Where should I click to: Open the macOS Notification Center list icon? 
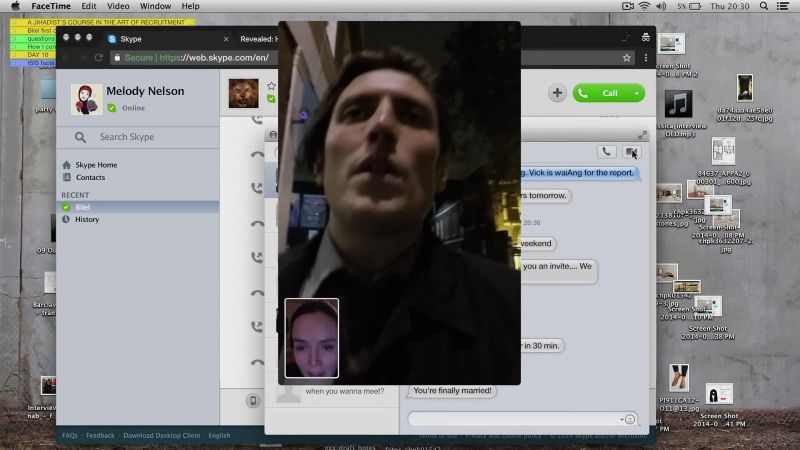click(x=783, y=6)
